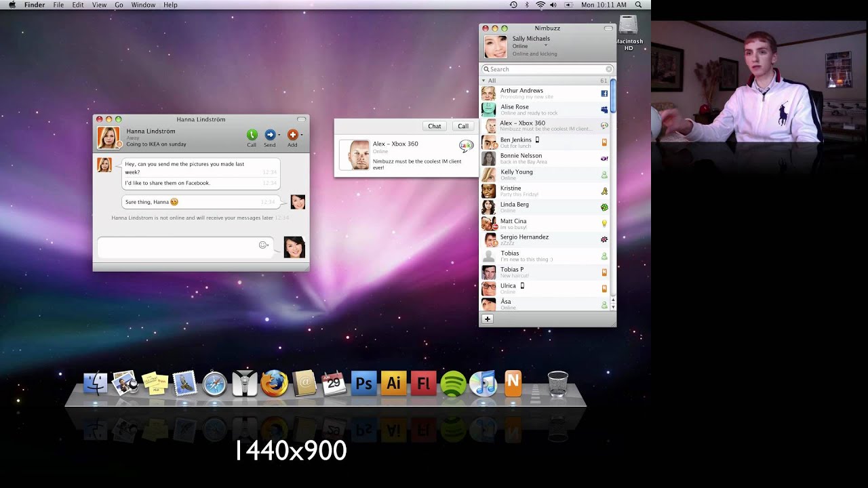This screenshot has width=868, height=488.
Task: Open the Go menu
Action: point(119,5)
